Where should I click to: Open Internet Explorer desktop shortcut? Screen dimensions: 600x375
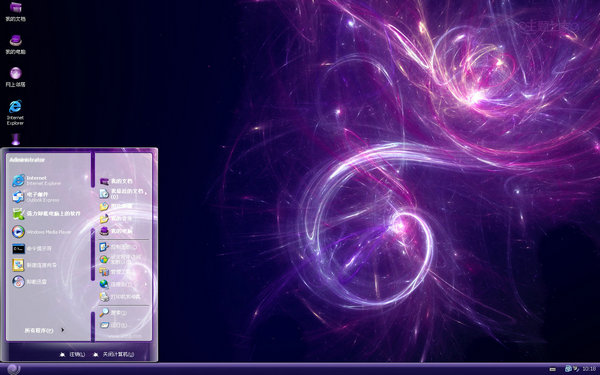pyautogui.click(x=15, y=112)
